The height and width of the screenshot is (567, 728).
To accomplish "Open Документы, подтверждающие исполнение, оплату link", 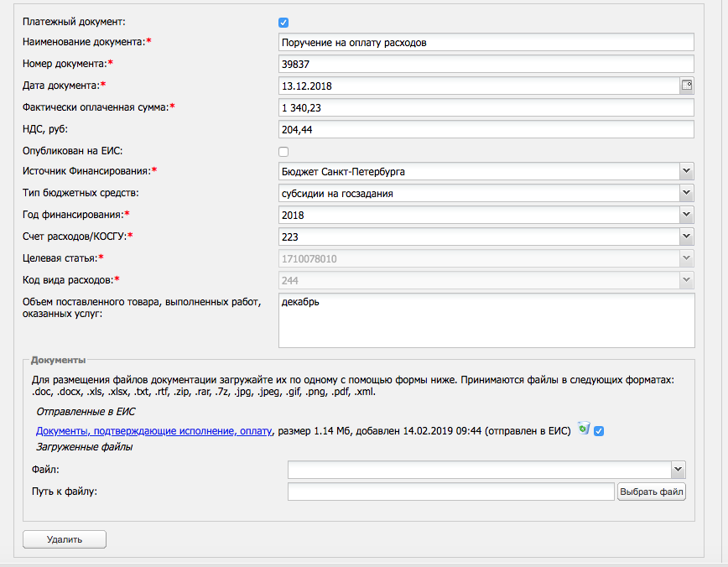I will 154,431.
